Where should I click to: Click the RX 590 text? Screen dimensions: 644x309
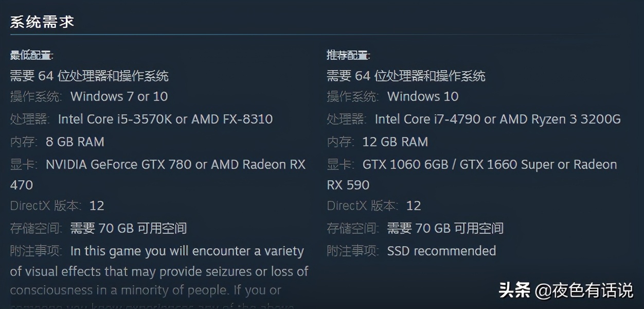click(x=348, y=185)
